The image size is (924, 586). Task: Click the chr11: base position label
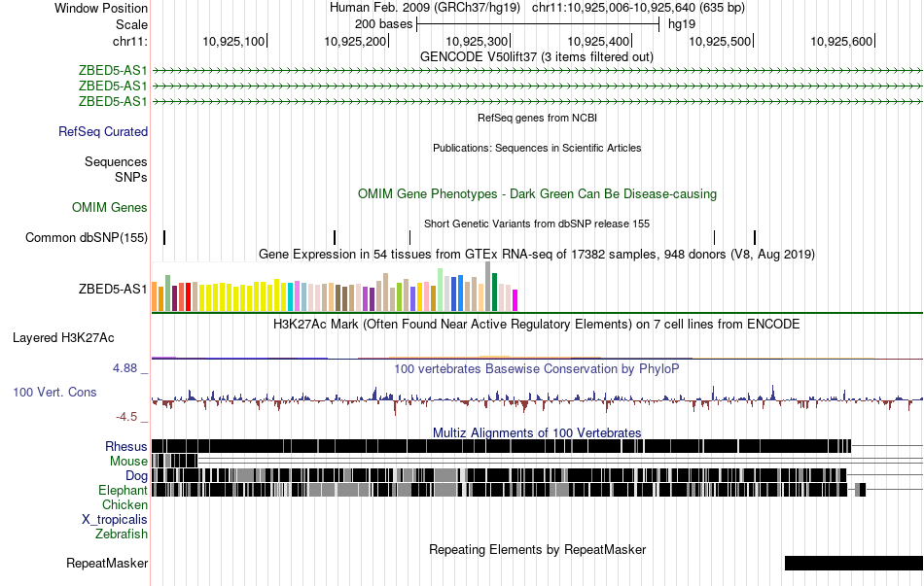129,41
